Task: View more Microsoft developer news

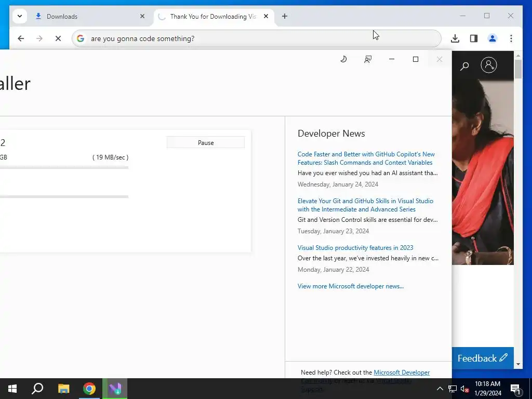Action: [x=351, y=286]
